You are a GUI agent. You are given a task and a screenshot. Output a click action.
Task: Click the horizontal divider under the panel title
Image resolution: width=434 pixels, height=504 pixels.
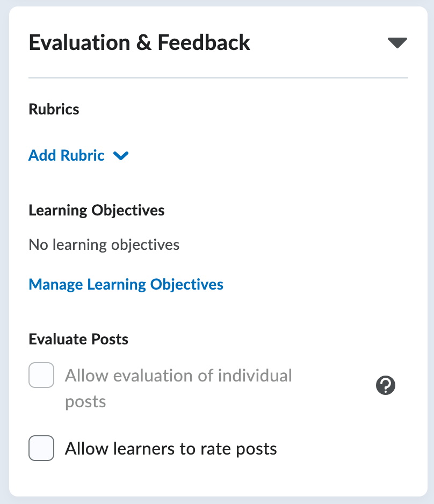pos(218,78)
